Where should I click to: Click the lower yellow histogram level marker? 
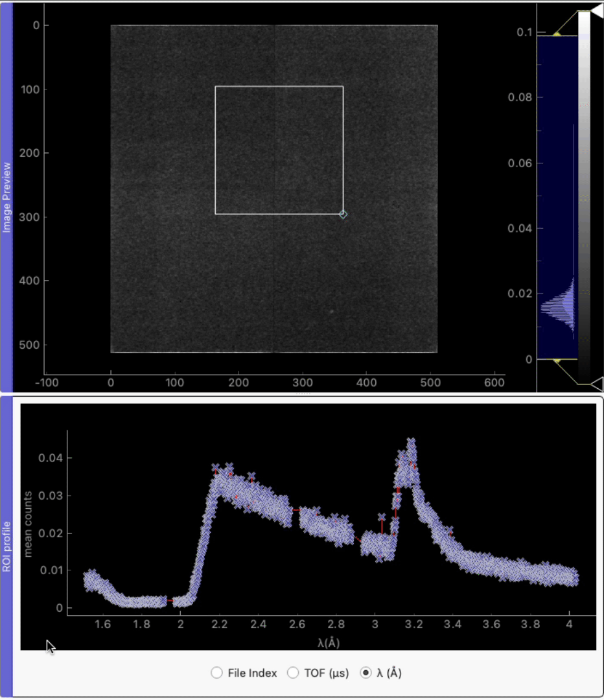click(557, 361)
